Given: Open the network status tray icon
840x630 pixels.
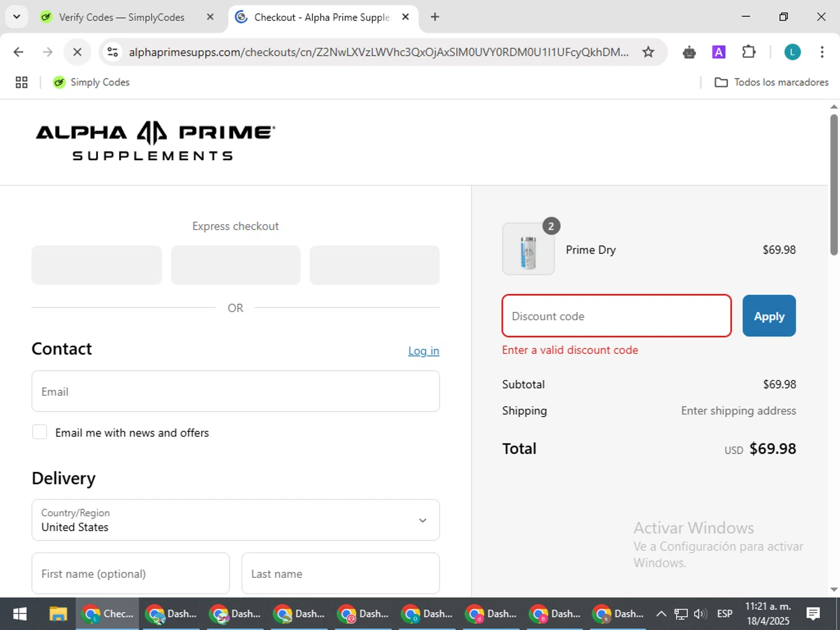Looking at the screenshot, I should pyautogui.click(x=681, y=614).
